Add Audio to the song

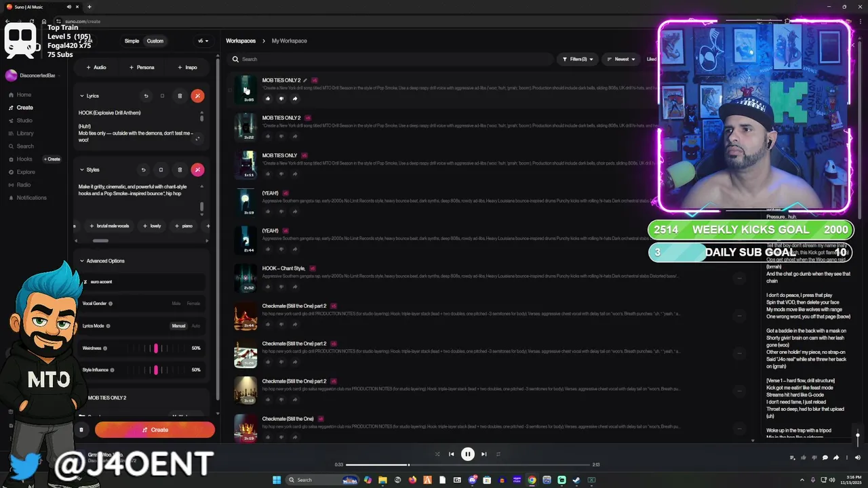[96, 67]
